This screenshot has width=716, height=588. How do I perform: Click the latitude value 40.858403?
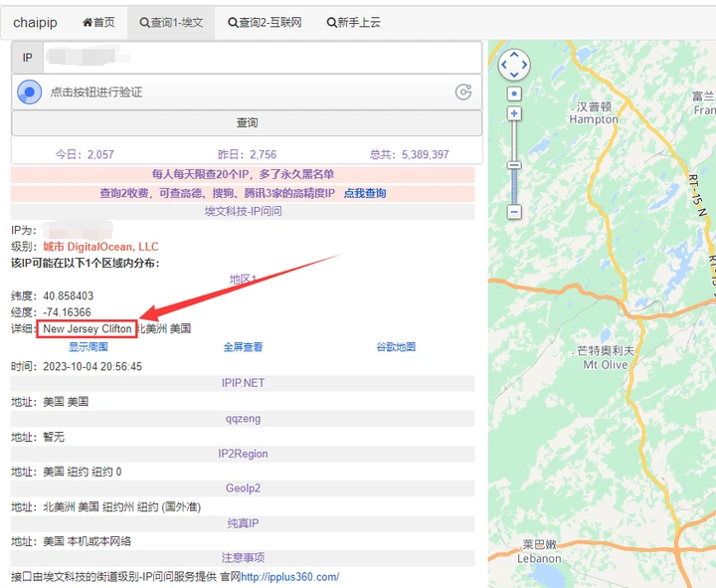pos(69,296)
